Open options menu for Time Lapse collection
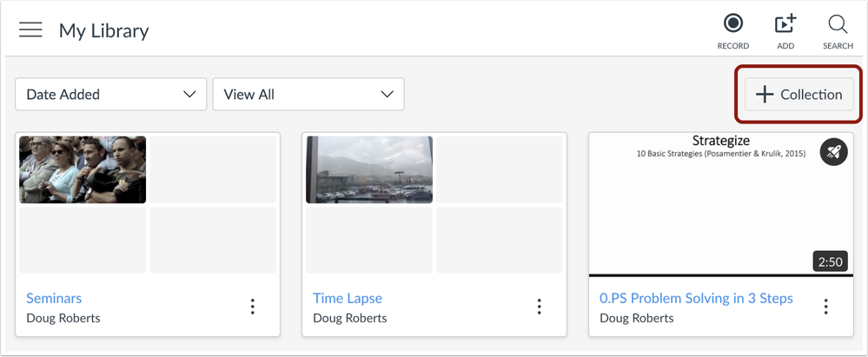The width and height of the screenshot is (868, 357). (540, 307)
